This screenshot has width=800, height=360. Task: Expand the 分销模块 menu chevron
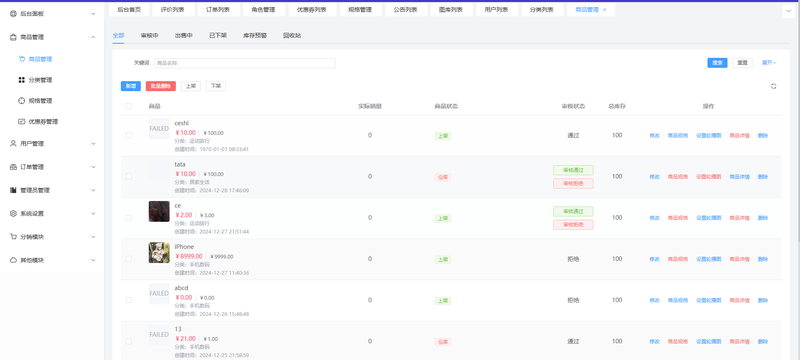[93, 237]
